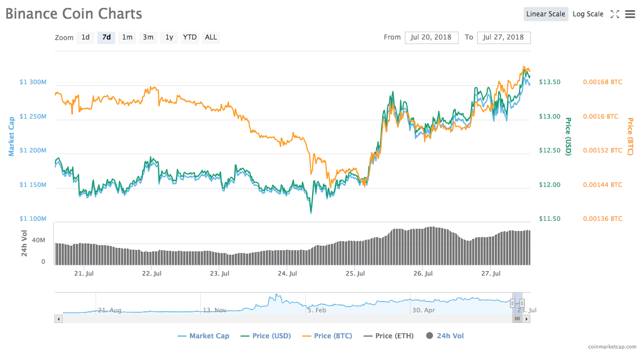644x353 pixels.
Task: Click the From date field showing Jul 20, 2018
Action: pyautogui.click(x=431, y=37)
